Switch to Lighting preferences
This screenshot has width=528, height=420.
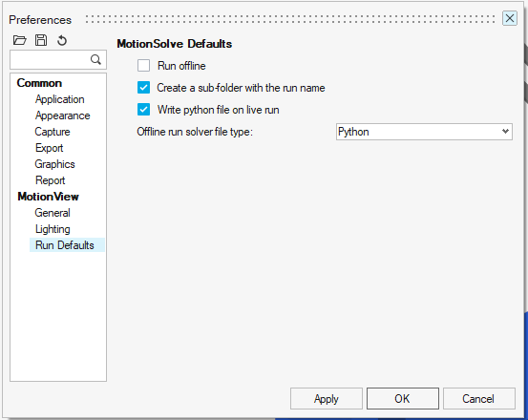53,229
